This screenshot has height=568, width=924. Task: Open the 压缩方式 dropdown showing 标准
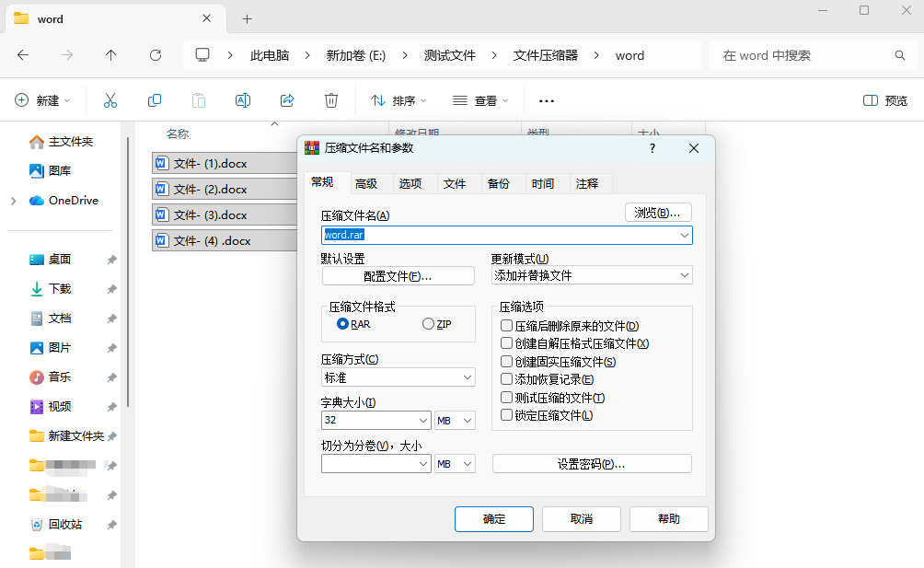point(398,377)
